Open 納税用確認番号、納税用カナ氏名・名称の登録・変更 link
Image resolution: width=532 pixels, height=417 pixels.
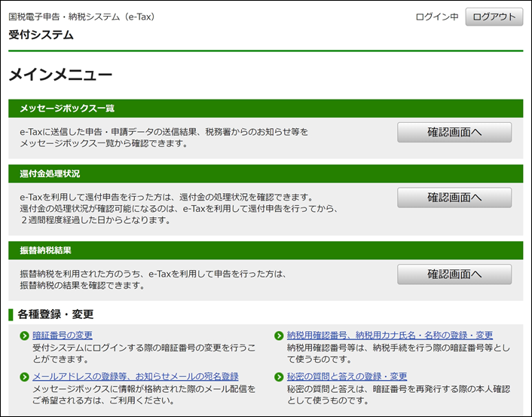[390, 336]
